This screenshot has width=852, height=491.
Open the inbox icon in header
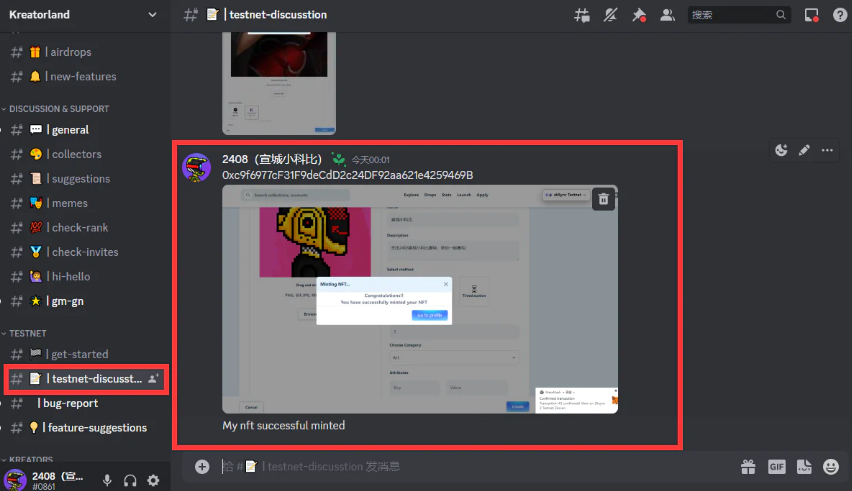811,15
